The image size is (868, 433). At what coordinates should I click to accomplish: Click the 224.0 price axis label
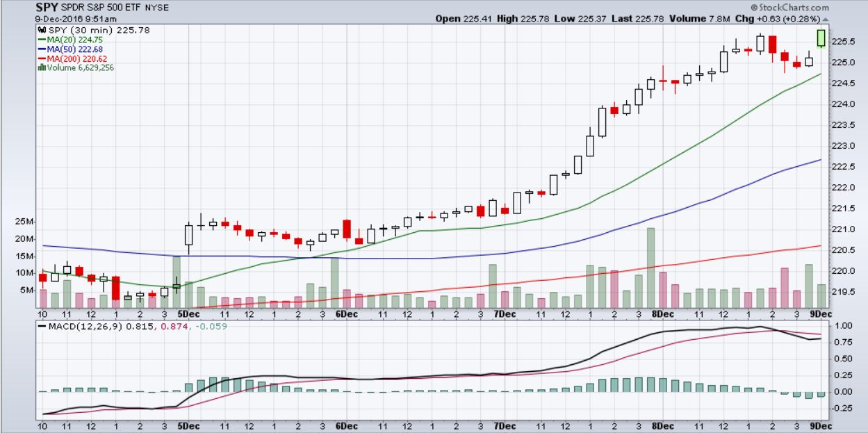(x=843, y=104)
